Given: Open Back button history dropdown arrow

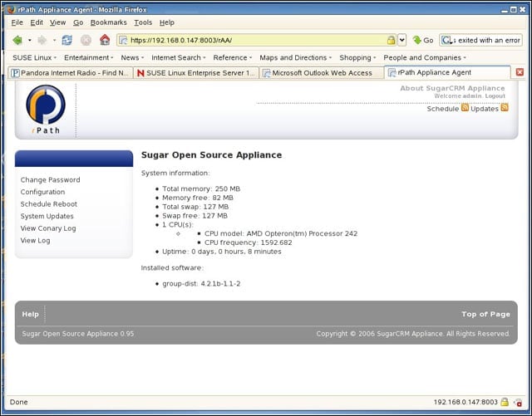Looking at the screenshot, I should pos(30,41).
